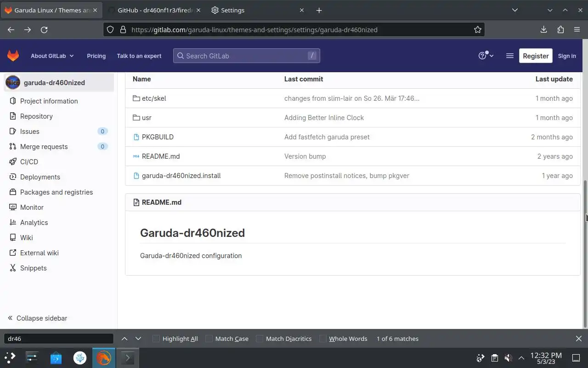Open the clipboard tray icon
Viewport: 588px width, 368px height.
tap(494, 358)
